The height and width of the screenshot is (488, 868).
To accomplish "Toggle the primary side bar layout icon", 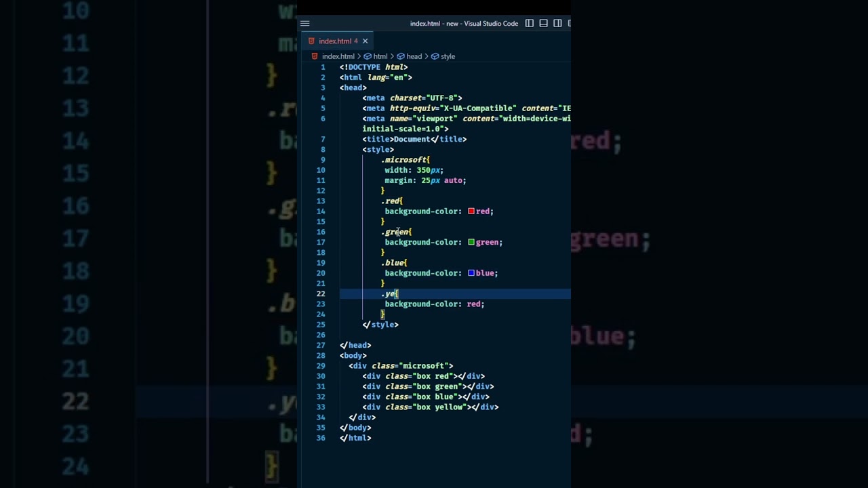I will [529, 23].
